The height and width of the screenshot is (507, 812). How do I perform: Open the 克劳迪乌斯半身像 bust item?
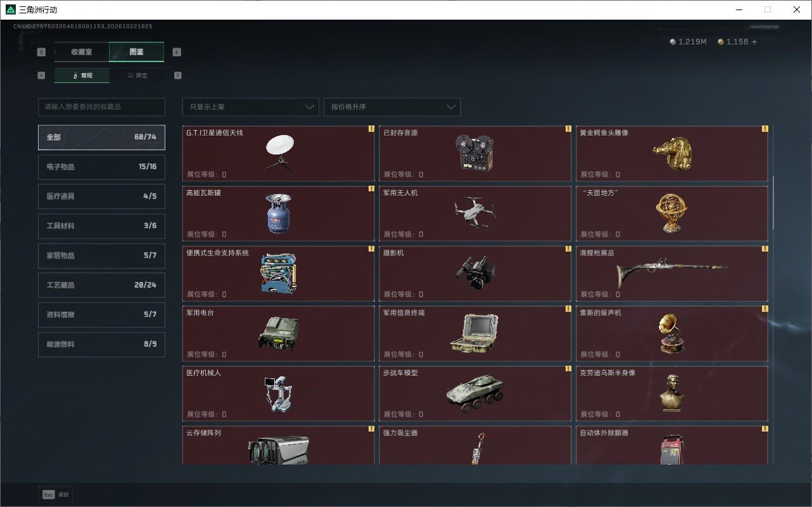point(671,394)
